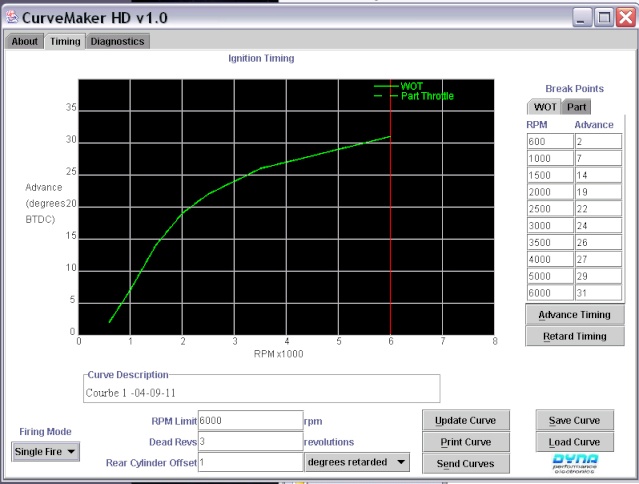The height and width of the screenshot is (484, 639).
Task: Open the Firing Mode Single Fire dropdown
Action: pos(45,451)
